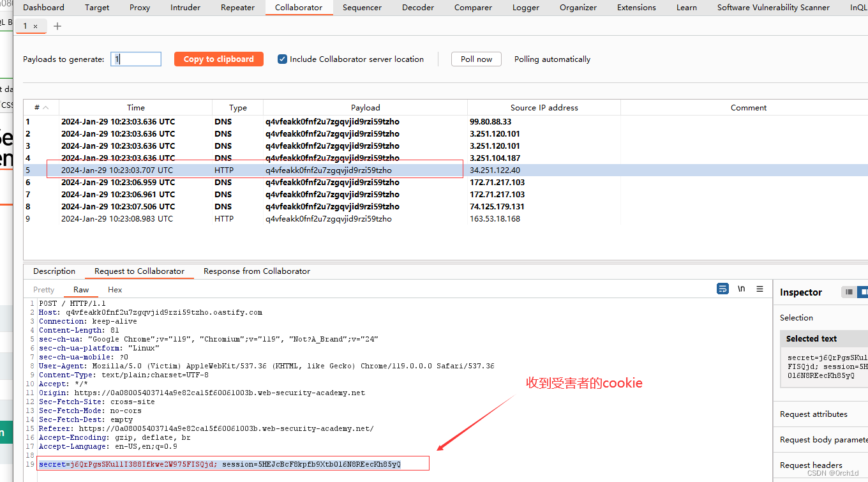
Task: Switch request view to Pretty
Action: pos(44,290)
